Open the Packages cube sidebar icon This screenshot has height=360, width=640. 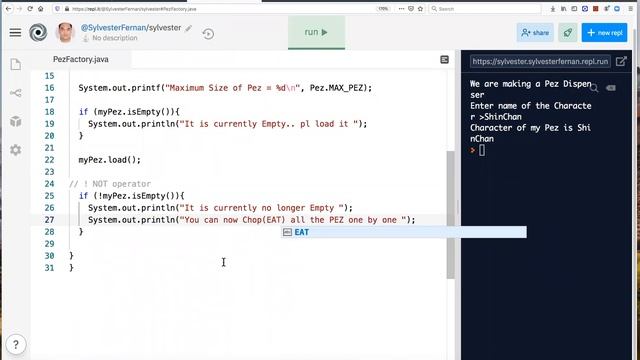pyautogui.click(x=16, y=121)
